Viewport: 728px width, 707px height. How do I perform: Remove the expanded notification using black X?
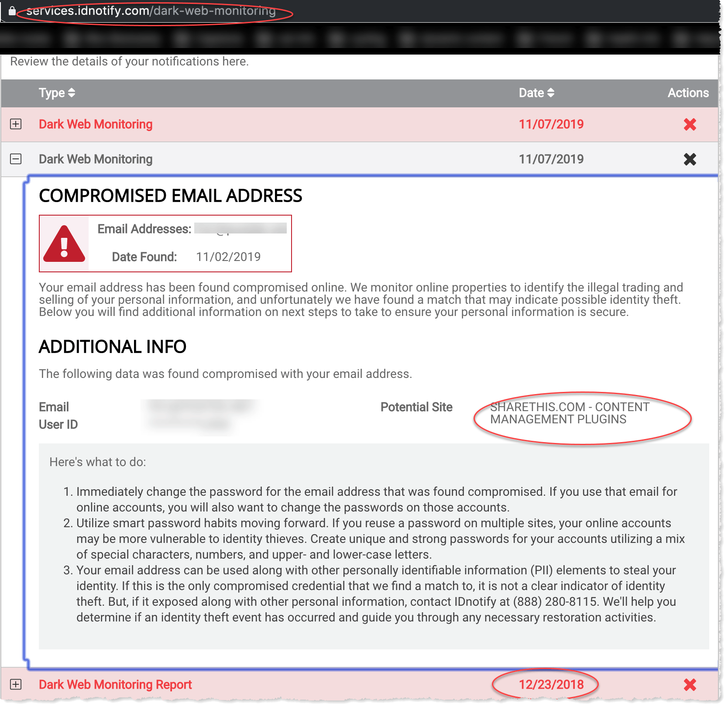tap(690, 159)
